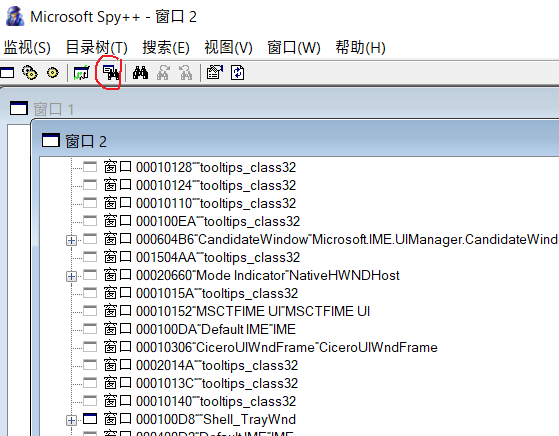Click the Spy++ application title icon
The width and height of the screenshot is (559, 436).
(15, 16)
